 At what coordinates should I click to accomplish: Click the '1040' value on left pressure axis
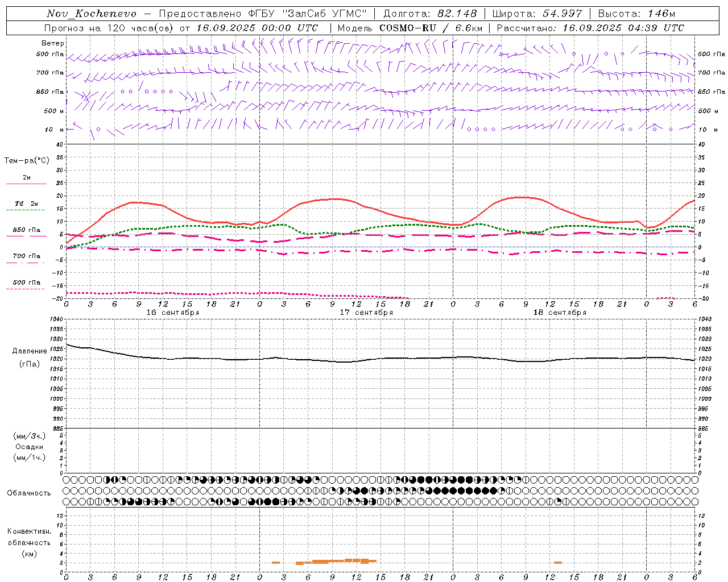click(56, 319)
